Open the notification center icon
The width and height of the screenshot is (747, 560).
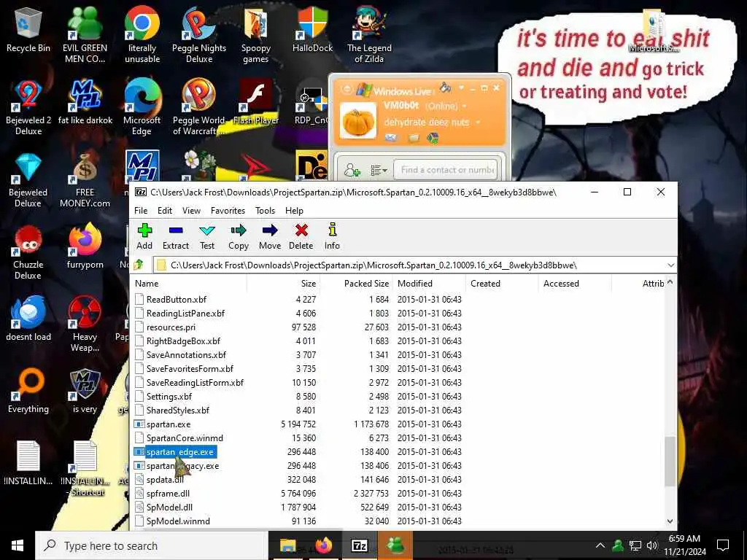pyautogui.click(x=723, y=545)
